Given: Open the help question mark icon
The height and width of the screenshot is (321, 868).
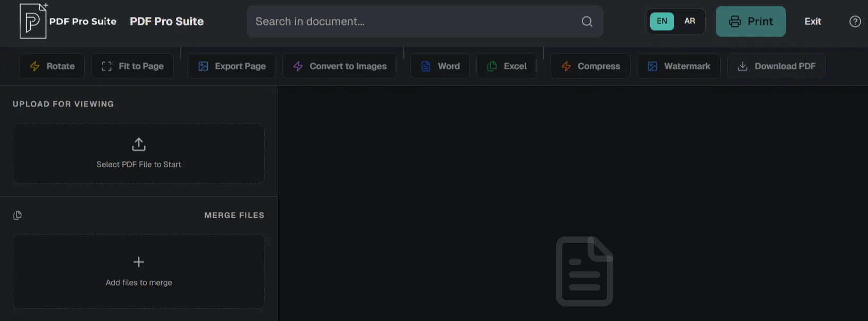Looking at the screenshot, I should pos(855,21).
